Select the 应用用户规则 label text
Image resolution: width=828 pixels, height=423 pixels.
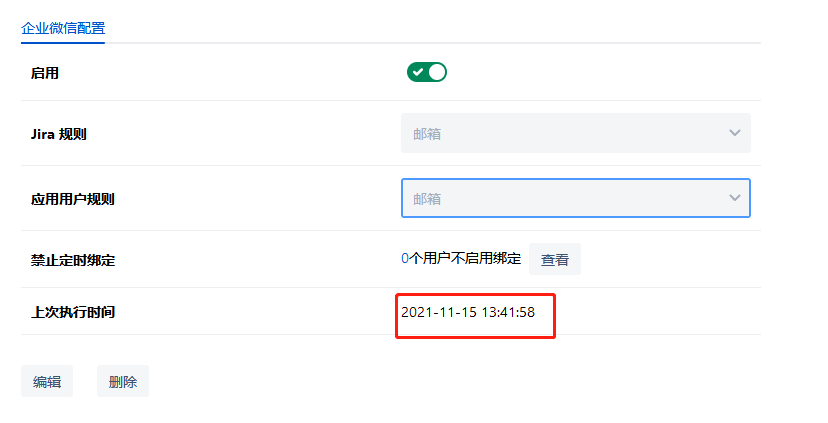[73, 199]
